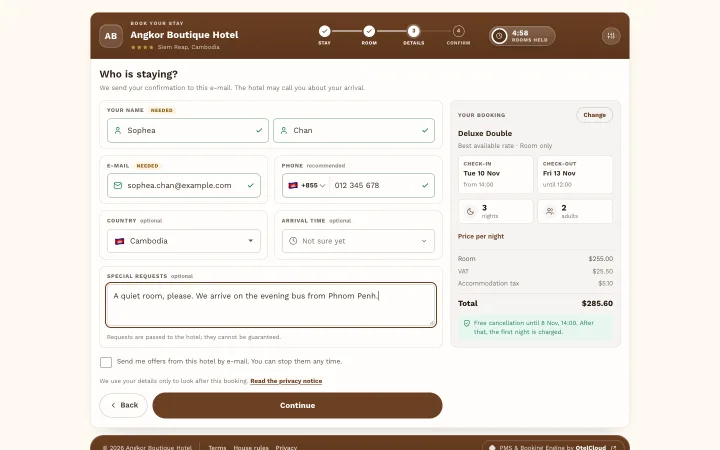Click the Continue button

click(297, 405)
